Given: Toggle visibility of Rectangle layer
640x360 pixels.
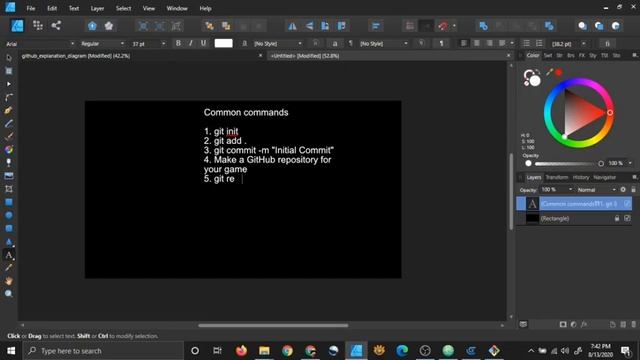Looking at the screenshot, I should [x=627, y=218].
